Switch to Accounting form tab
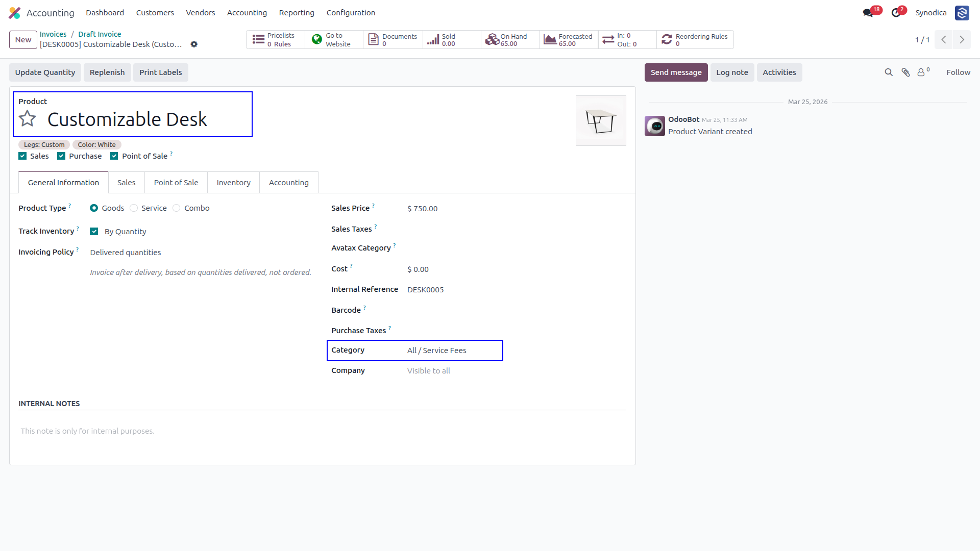The width and height of the screenshot is (980, 551). (x=289, y=183)
